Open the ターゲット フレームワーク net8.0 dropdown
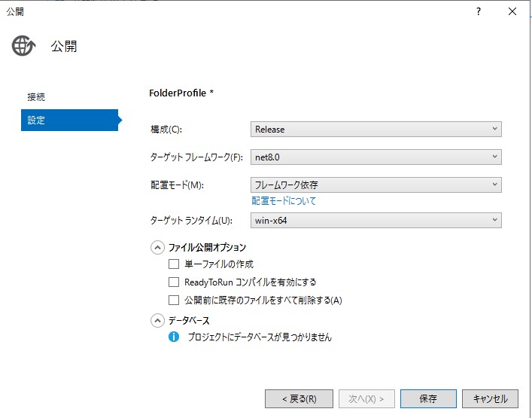 [x=376, y=157]
